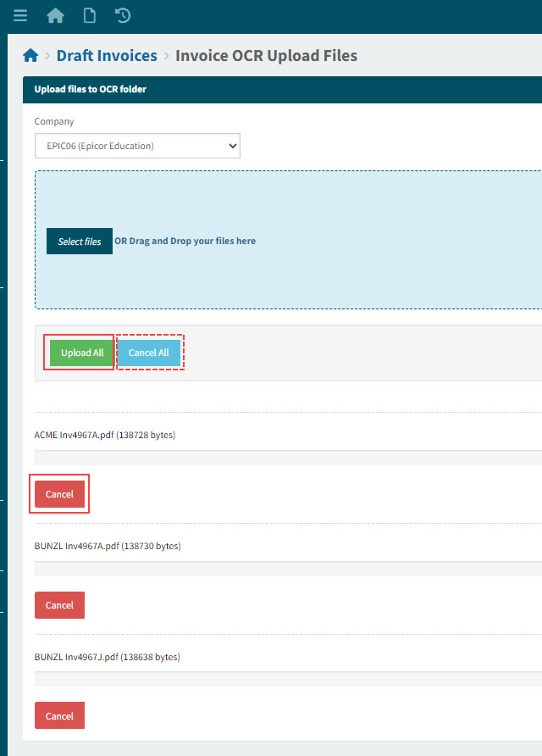Cancel the BUNZL Inv4967A.pdf upload
Screen dimensions: 542x756
coord(59,605)
